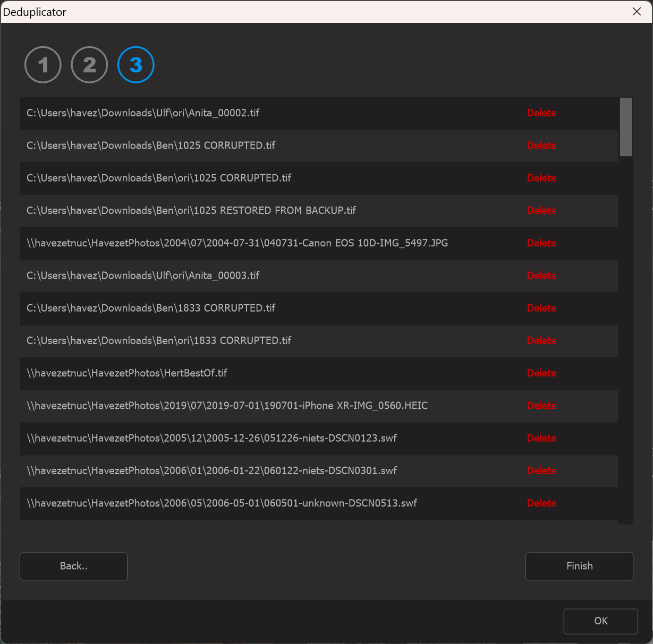
Task: Delete Downloads\Ben\1025 CORRUPTED.tif
Action: (541, 145)
